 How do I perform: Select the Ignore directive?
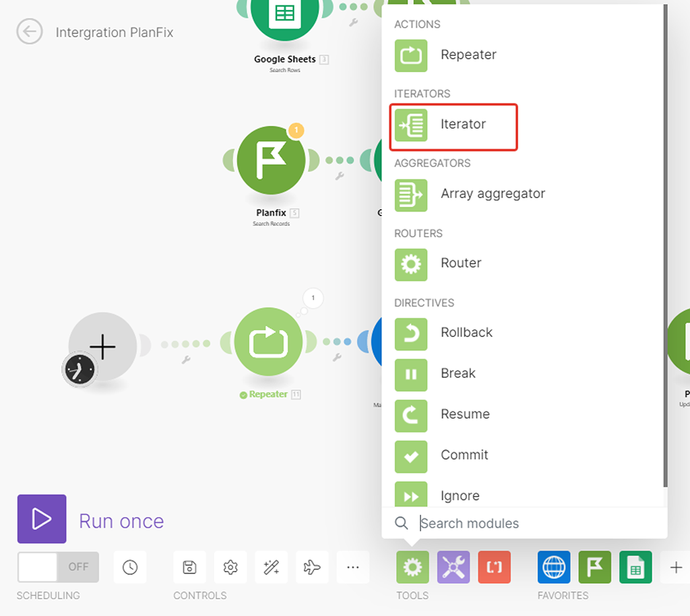tap(437, 495)
